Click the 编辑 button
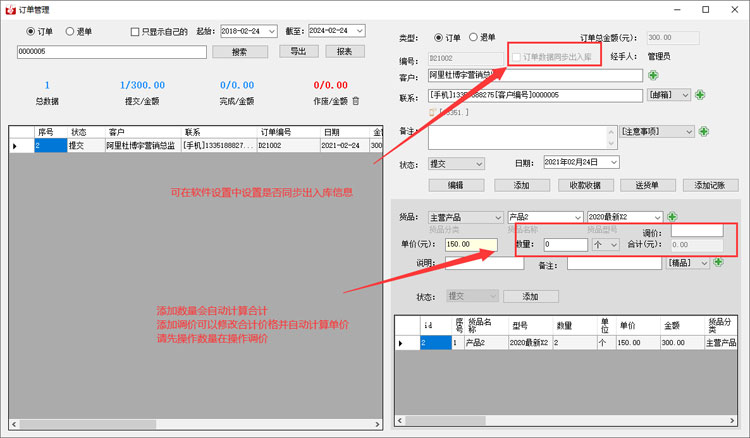This screenshot has width=750, height=438. [456, 185]
